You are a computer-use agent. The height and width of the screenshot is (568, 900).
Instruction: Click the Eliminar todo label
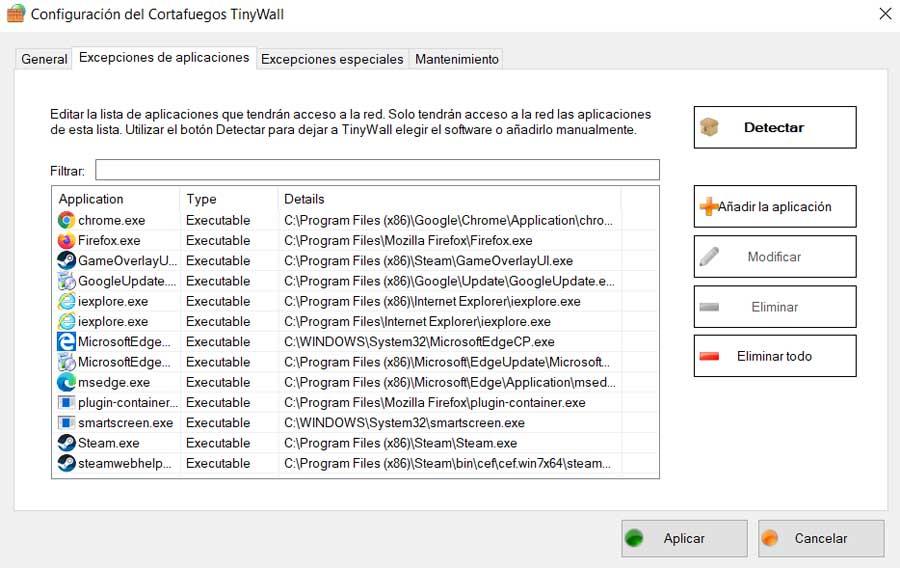(x=774, y=356)
